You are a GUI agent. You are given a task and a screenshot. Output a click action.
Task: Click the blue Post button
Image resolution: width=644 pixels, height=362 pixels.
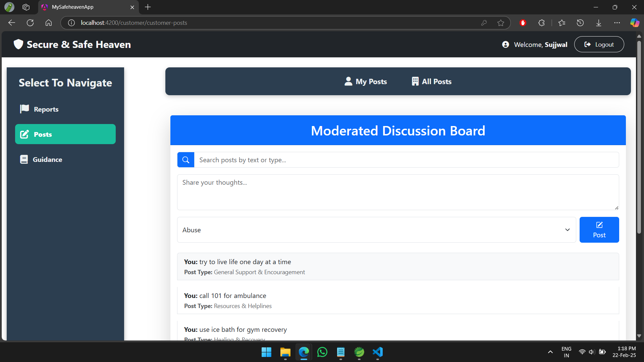(x=599, y=230)
